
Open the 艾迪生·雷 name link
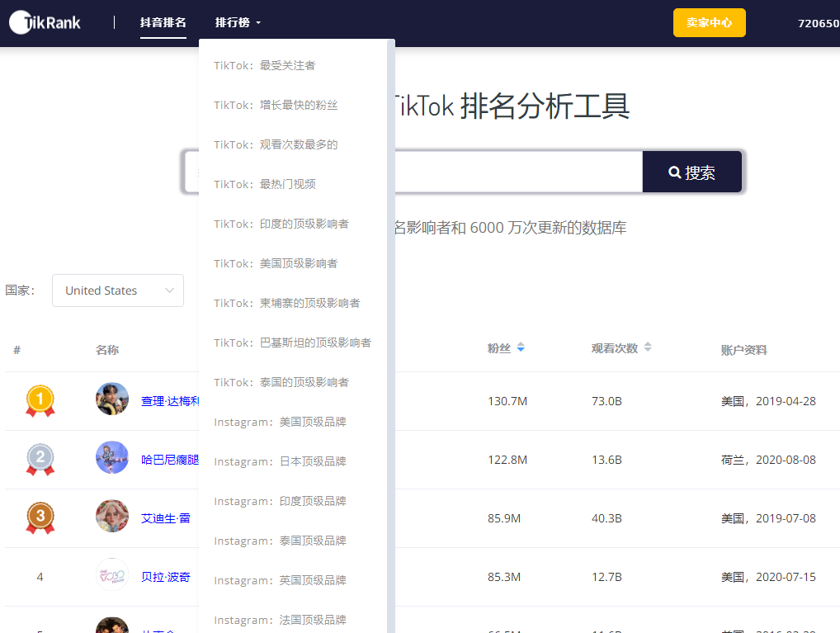pos(166,518)
